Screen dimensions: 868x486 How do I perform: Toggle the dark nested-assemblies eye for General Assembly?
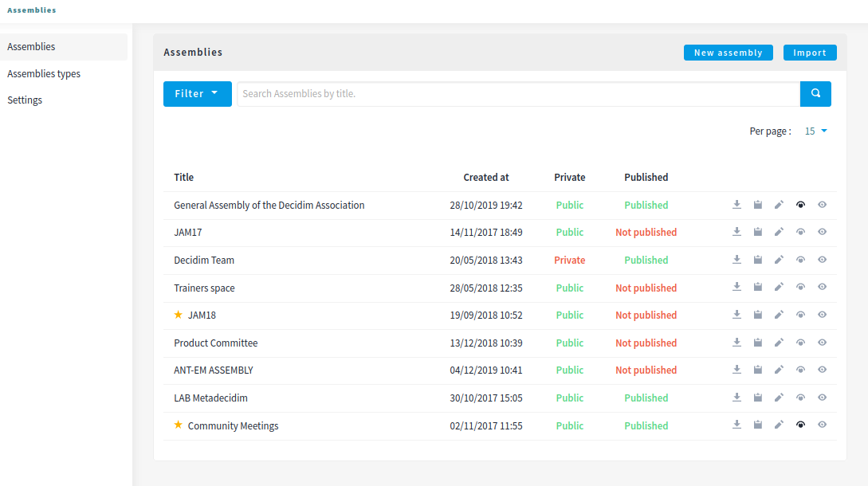click(x=800, y=205)
